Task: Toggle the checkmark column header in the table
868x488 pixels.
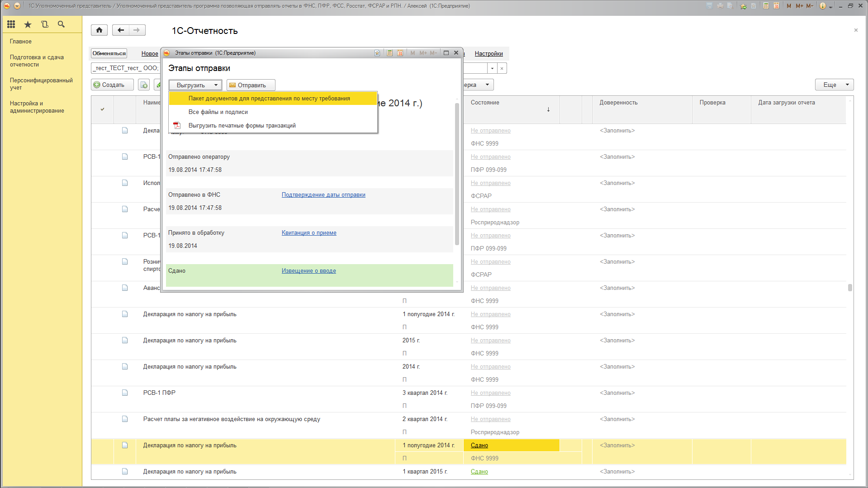Action: click(x=103, y=109)
